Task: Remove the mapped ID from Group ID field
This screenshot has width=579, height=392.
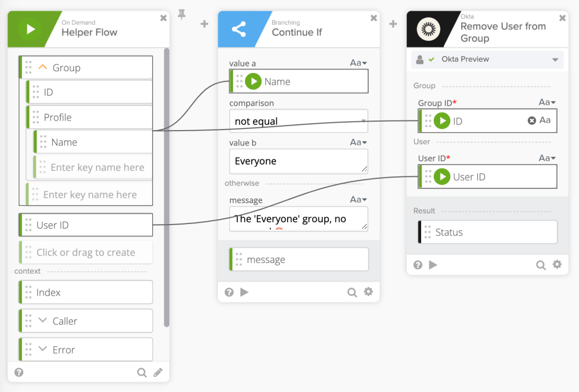Action: (x=531, y=120)
